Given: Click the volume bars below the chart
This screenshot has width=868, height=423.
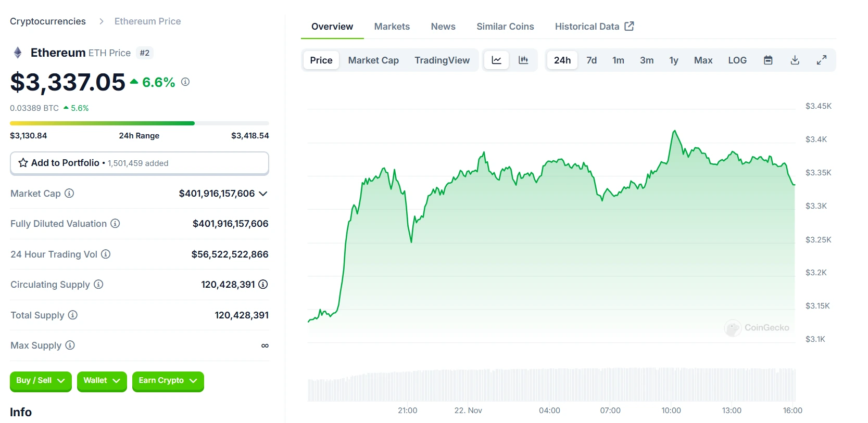Looking at the screenshot, I should click(552, 384).
